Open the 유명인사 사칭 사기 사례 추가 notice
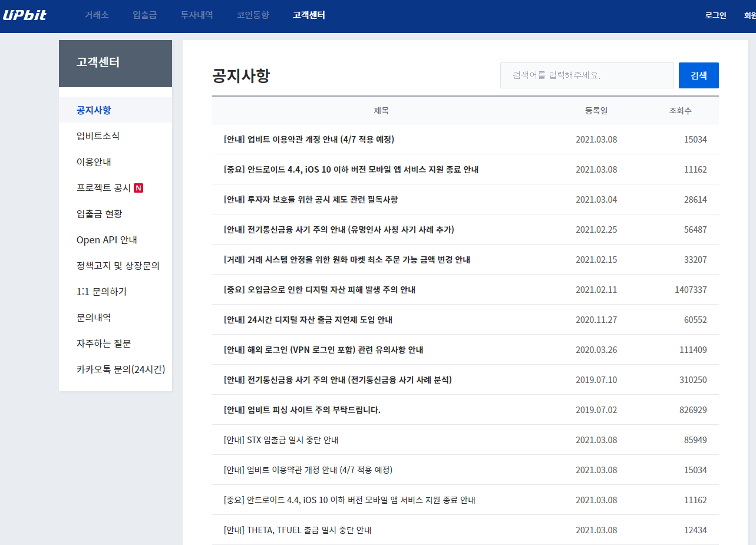The height and width of the screenshot is (545, 756). [x=339, y=230]
